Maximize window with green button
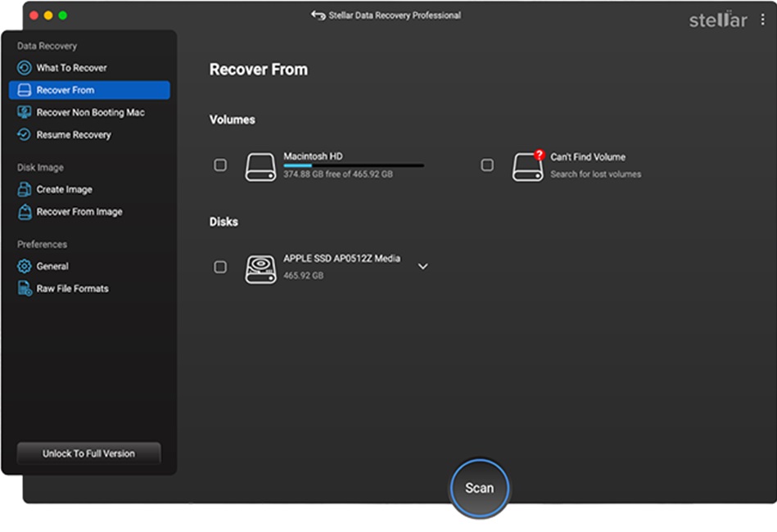 click(x=63, y=16)
